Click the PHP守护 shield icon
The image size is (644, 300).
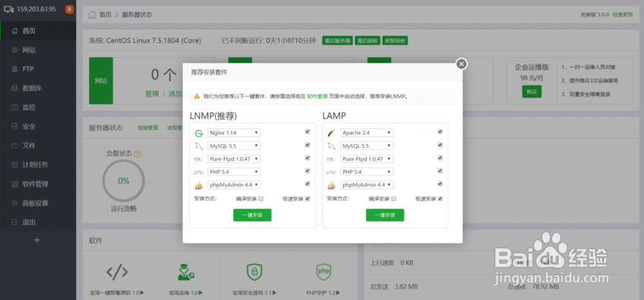(323, 271)
